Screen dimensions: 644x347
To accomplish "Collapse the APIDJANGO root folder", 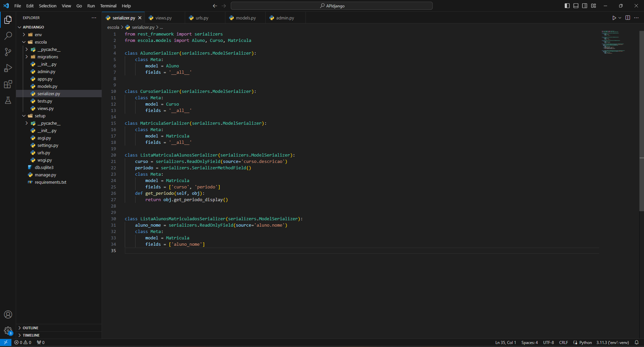I will tap(19, 27).
